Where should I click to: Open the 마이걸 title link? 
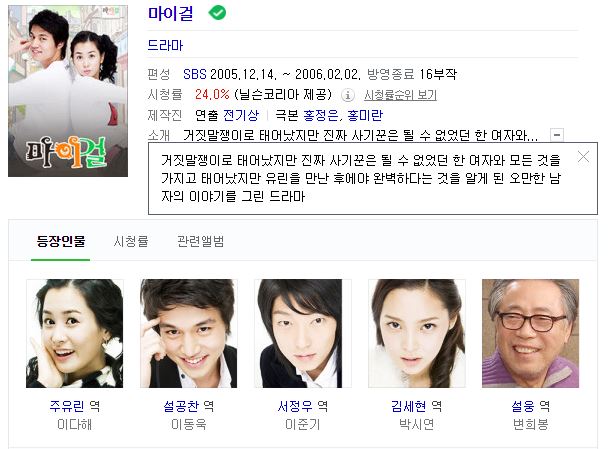pyautogui.click(x=170, y=13)
